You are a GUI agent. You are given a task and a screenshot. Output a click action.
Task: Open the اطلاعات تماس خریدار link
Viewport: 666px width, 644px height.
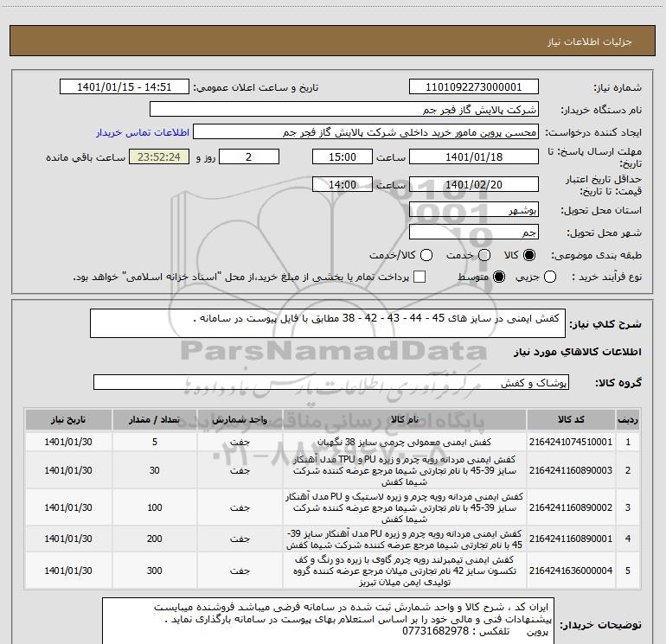pos(143,132)
